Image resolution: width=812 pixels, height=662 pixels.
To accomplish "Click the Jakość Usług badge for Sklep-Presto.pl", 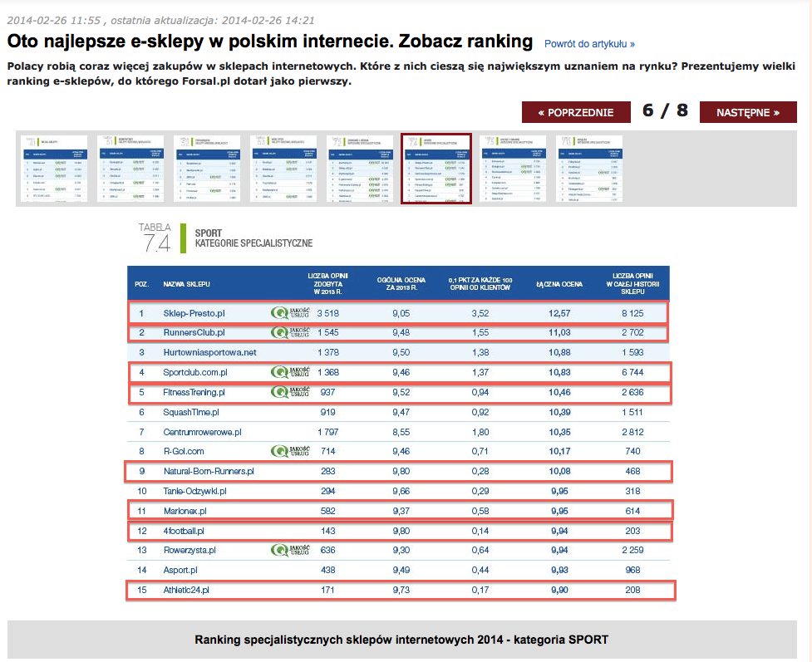I will pos(291,312).
